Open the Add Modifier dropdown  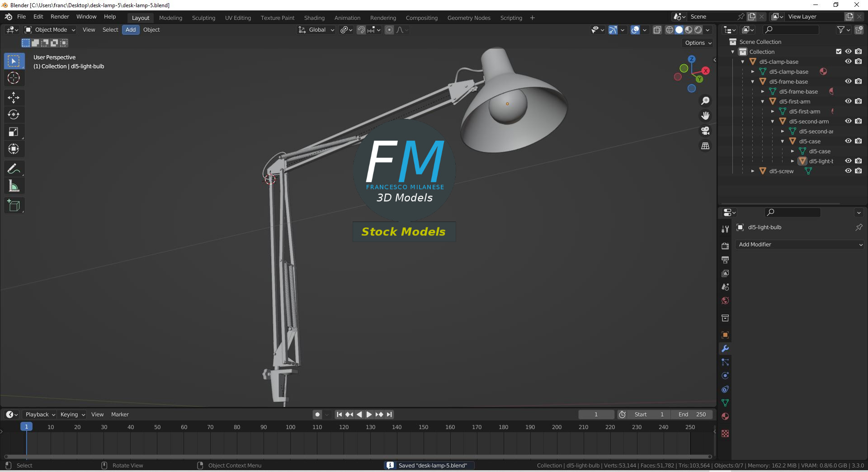point(800,245)
